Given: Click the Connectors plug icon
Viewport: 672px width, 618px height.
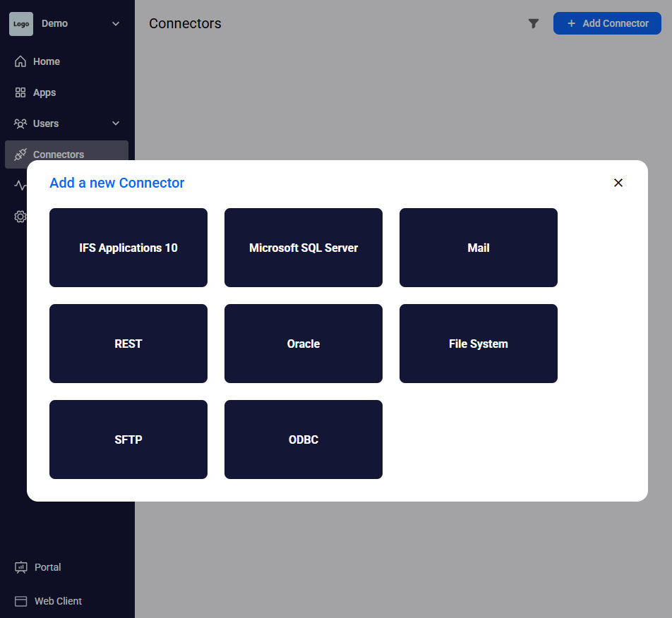Looking at the screenshot, I should click(20, 154).
